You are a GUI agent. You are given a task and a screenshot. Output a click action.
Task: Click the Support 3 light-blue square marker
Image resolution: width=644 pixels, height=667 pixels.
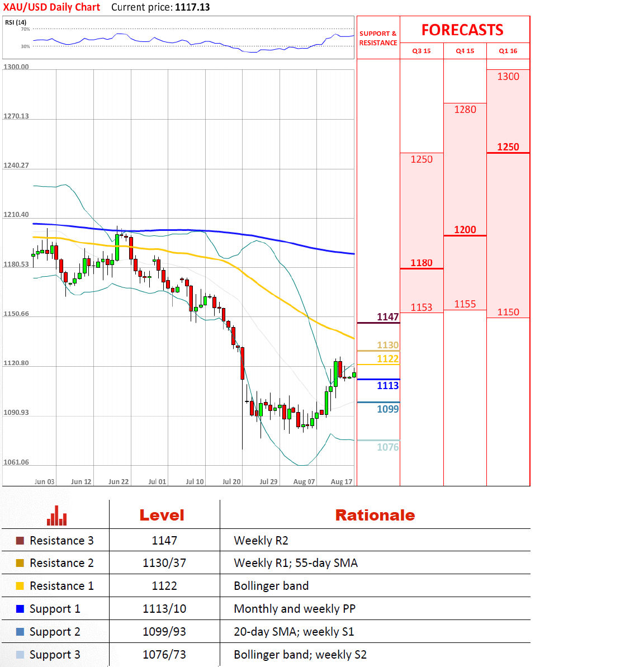pos(20,655)
